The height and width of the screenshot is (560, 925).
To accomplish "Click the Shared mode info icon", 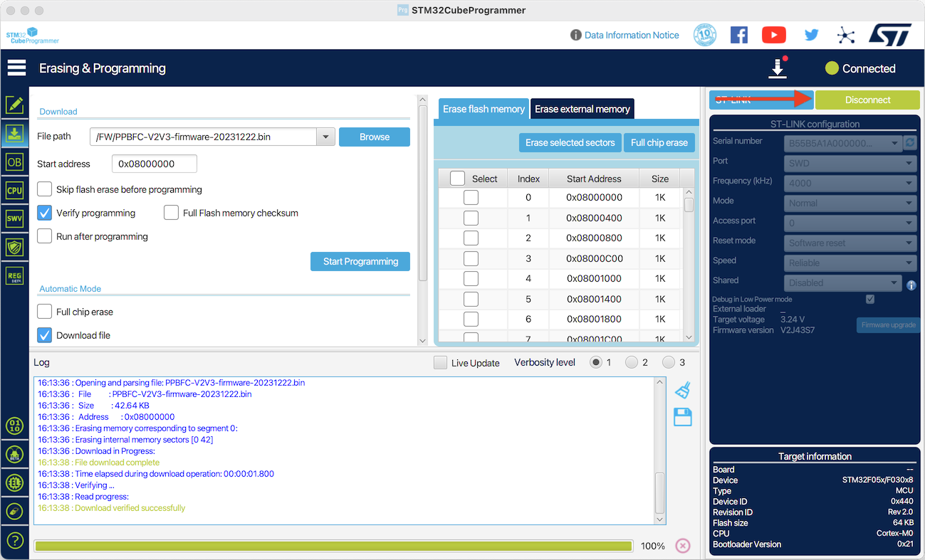I will [911, 285].
